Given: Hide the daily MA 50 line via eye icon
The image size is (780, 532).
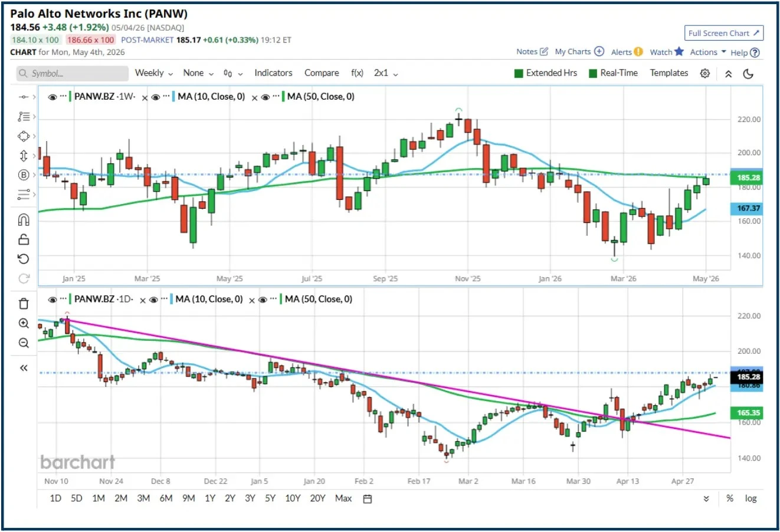Looking at the screenshot, I should pyautogui.click(x=263, y=300).
